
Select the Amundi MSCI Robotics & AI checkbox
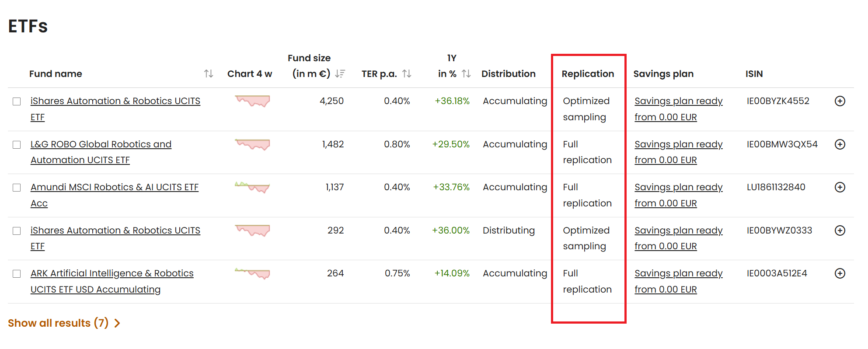coord(17,188)
